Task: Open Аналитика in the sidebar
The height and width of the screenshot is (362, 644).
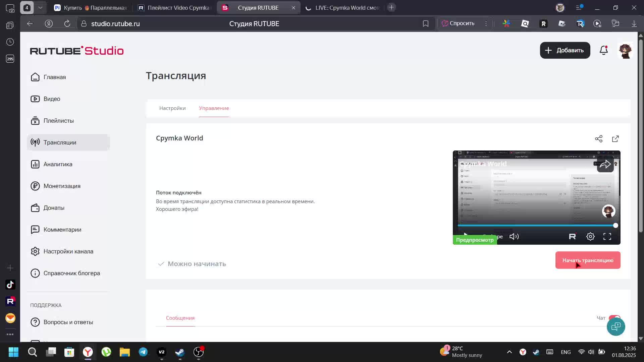Action: [x=58, y=164]
